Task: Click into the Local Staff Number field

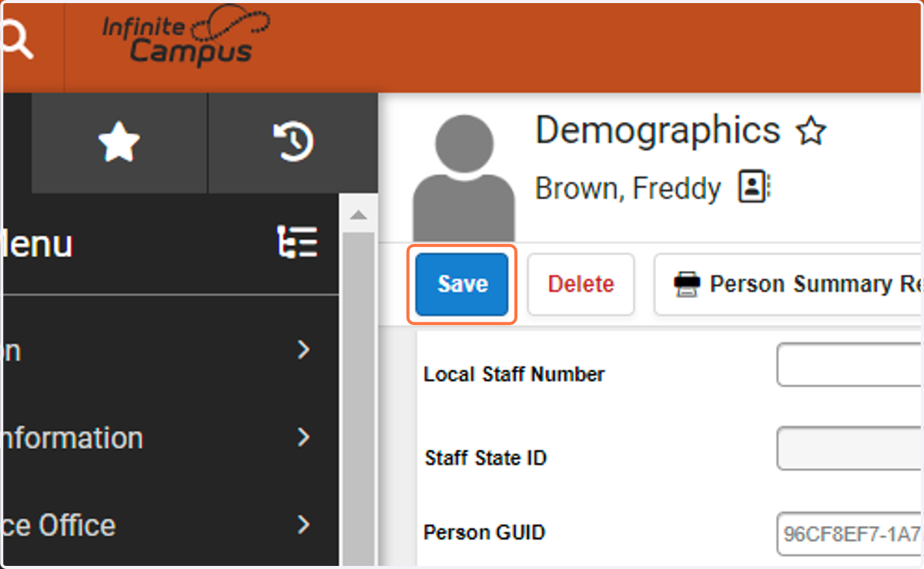Action: tap(850, 365)
